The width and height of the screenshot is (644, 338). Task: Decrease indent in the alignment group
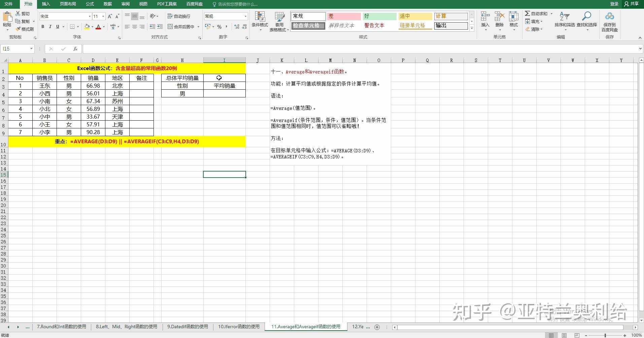152,27
